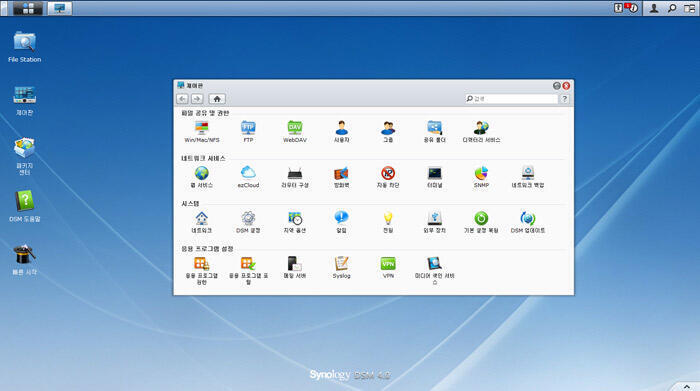Open the DSM main menu button
The image size is (700, 391).
28,8
